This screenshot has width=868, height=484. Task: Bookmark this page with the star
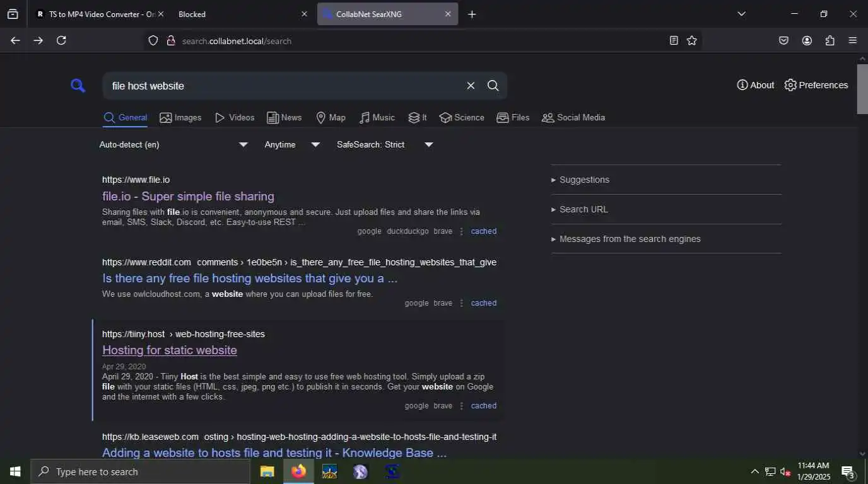point(692,40)
